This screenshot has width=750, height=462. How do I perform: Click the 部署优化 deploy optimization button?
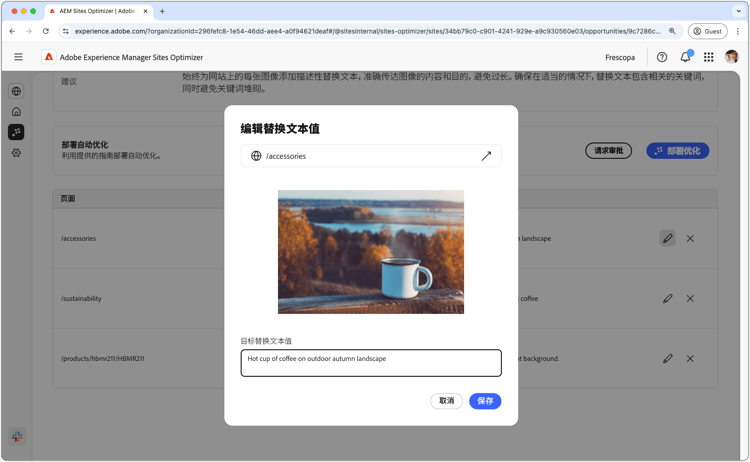tap(678, 151)
